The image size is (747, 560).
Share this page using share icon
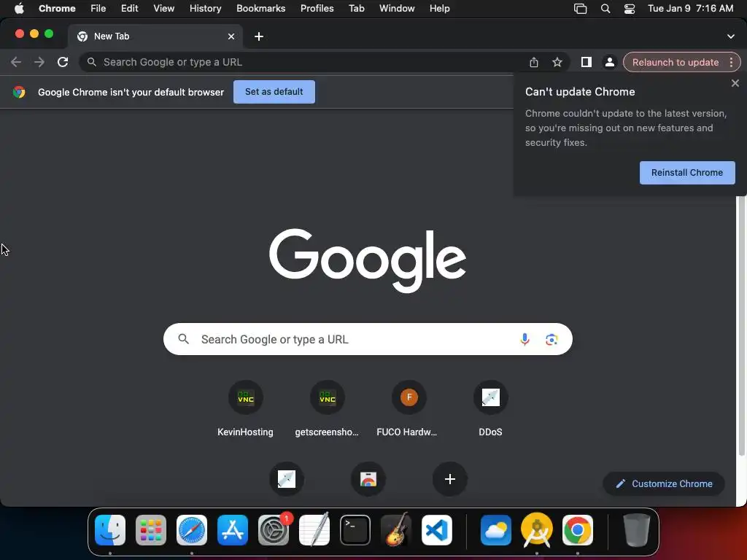tap(533, 62)
